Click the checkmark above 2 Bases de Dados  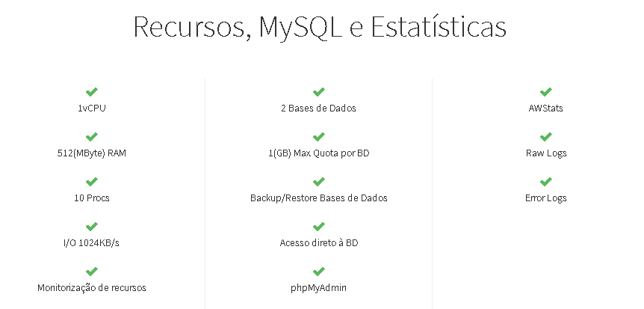319,91
